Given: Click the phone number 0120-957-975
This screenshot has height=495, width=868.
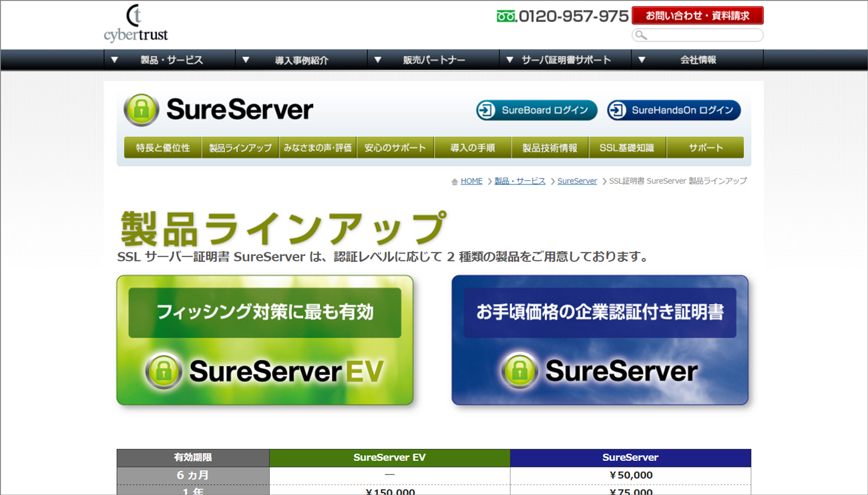Looking at the screenshot, I should (x=574, y=16).
